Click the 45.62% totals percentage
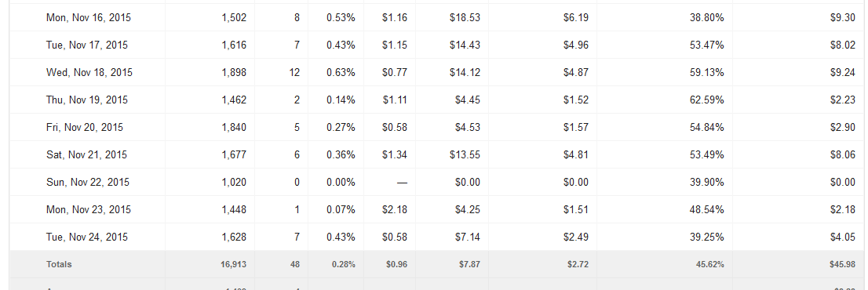This screenshot has height=290, width=868. pyautogui.click(x=709, y=265)
